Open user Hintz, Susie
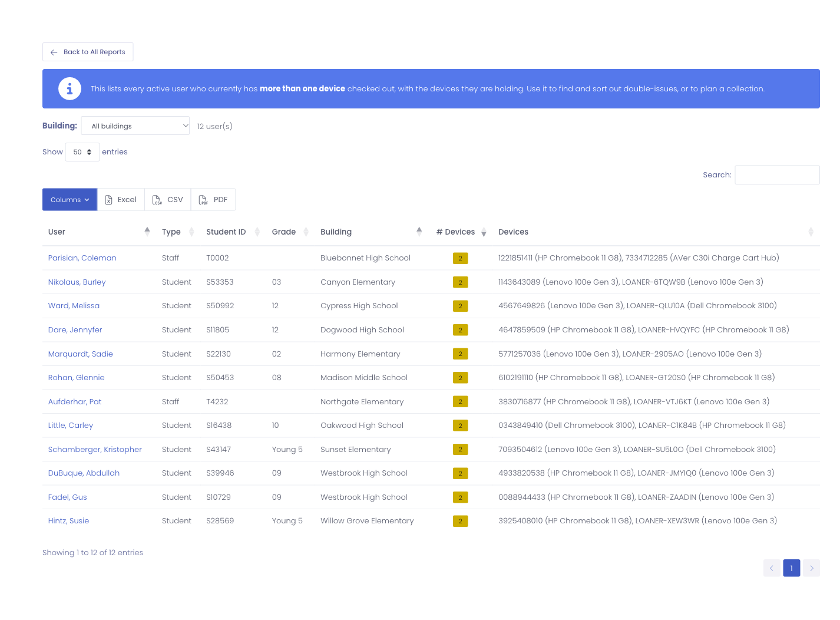The image size is (840, 620). 69,521
